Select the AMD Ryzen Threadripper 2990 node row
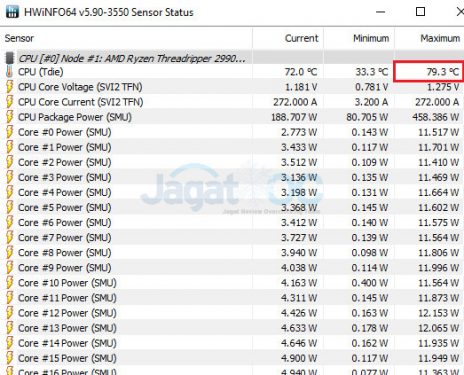This screenshot has height=375, width=464. (232, 58)
